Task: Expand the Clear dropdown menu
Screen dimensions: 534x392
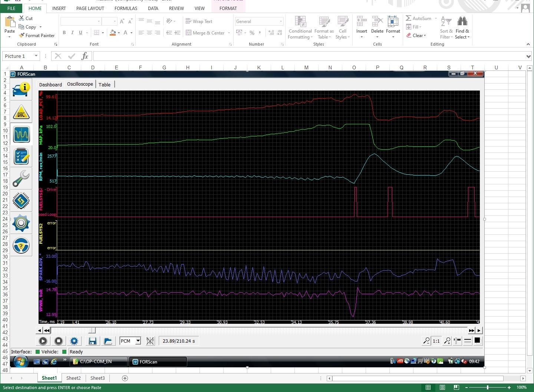Action: 425,36
